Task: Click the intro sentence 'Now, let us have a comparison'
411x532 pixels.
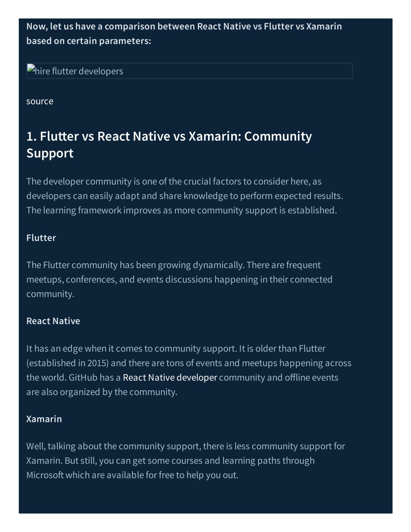Action: 184,26
